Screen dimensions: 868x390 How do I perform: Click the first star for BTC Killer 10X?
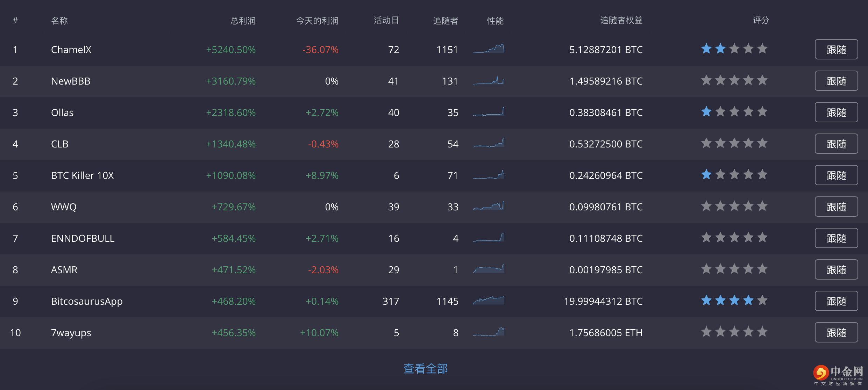click(x=706, y=175)
